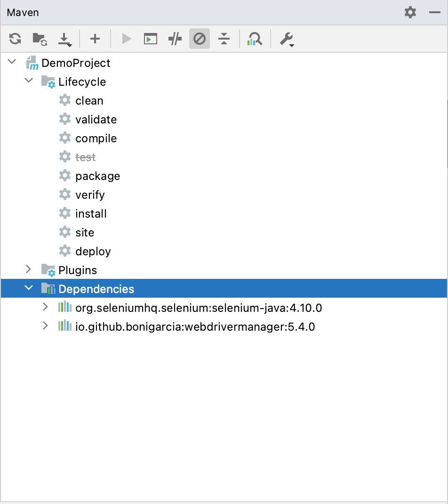Disable Skip Tests mode
This screenshot has width=448, height=504.
[x=175, y=39]
